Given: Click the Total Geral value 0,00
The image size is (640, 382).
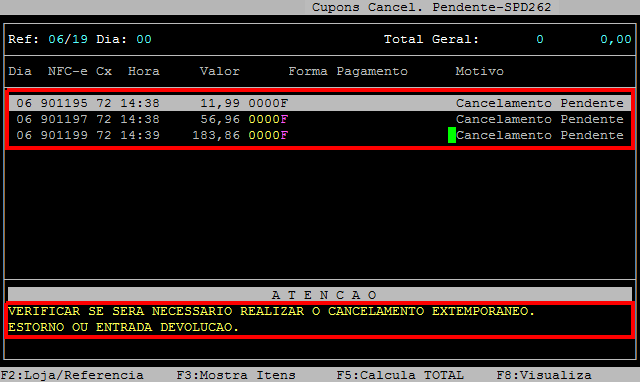Looking at the screenshot, I should pyautogui.click(x=616, y=39).
